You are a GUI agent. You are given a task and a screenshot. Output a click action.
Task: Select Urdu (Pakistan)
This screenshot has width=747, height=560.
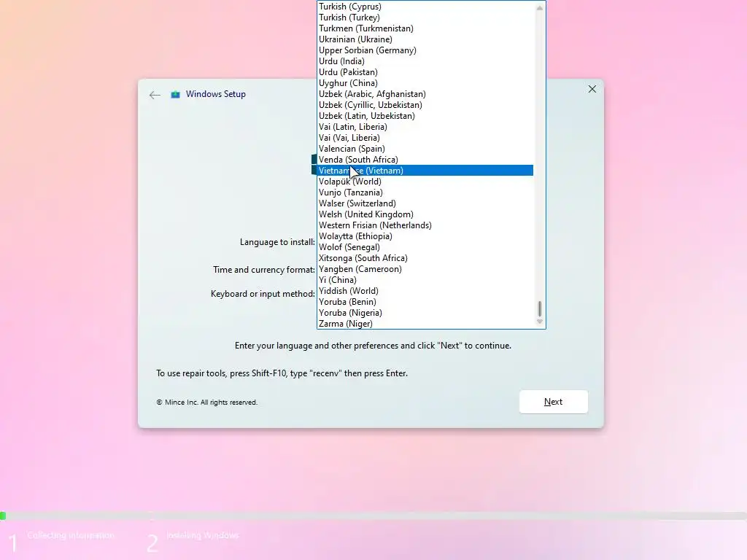tap(425, 72)
